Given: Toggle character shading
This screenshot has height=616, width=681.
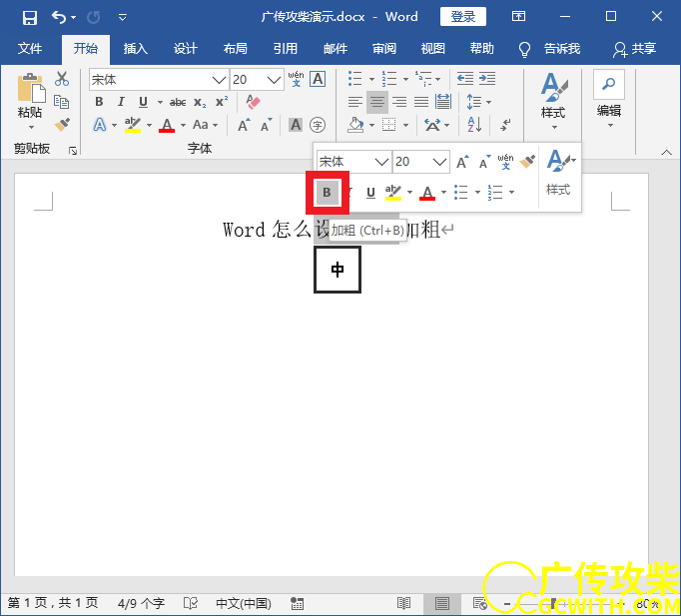Looking at the screenshot, I should (x=296, y=125).
